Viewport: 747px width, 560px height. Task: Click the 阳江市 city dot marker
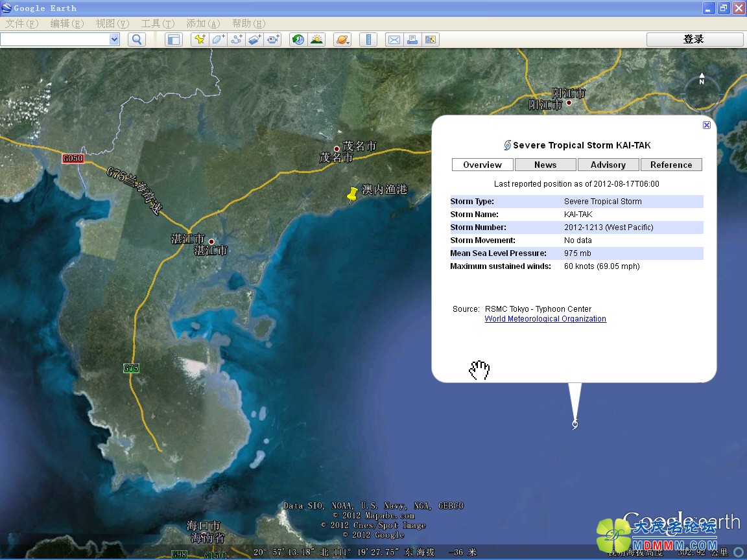(569, 102)
